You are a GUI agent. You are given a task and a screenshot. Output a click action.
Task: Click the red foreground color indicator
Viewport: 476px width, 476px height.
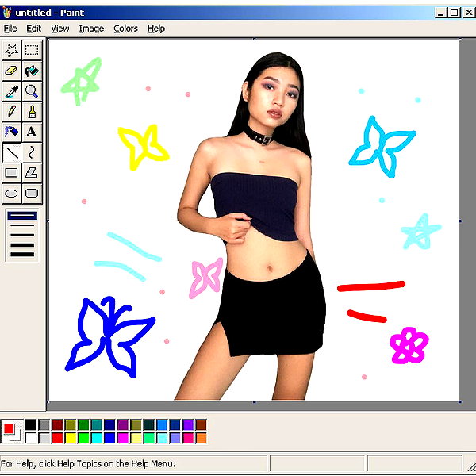[x=9, y=428]
